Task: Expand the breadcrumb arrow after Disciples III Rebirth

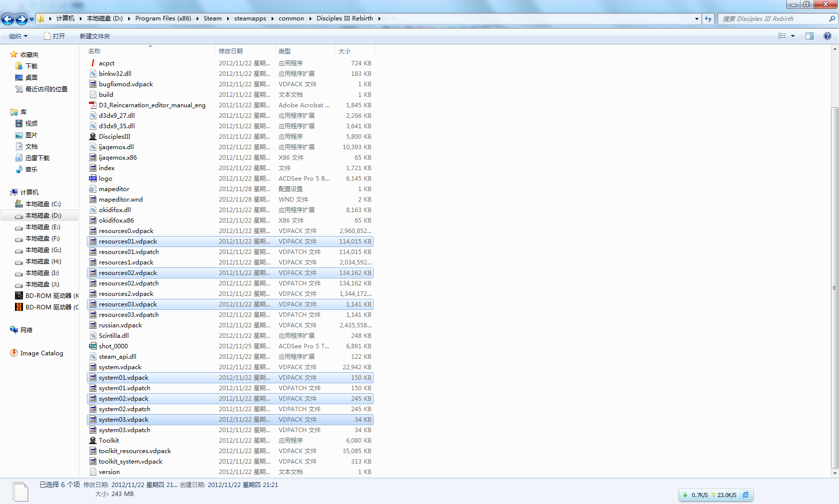Action: point(380,18)
